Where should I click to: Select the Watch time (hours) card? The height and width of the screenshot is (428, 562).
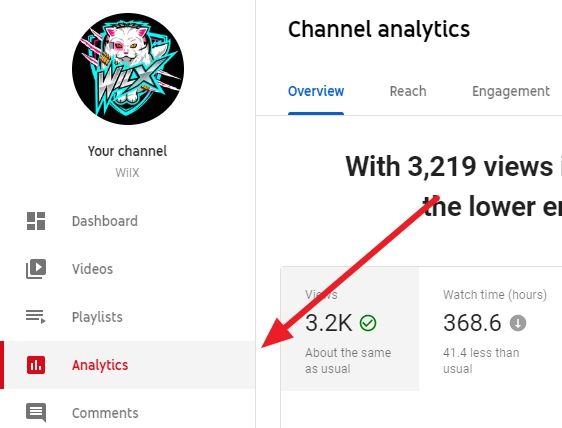(490, 328)
